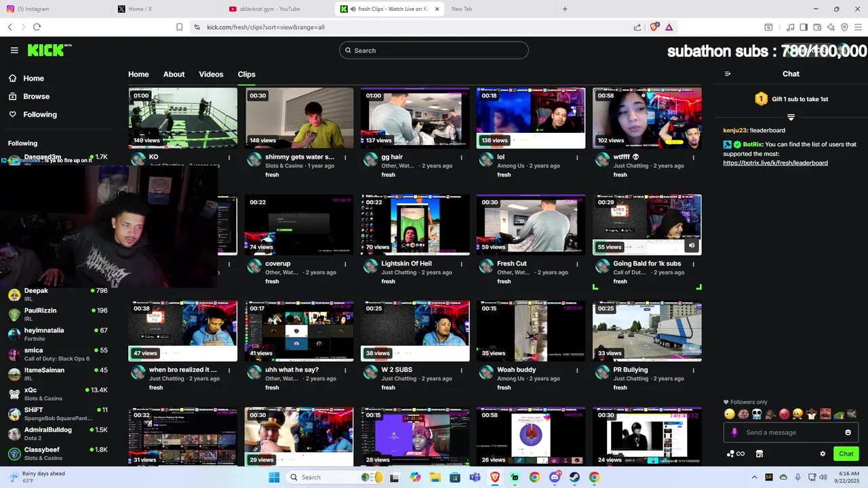The height and width of the screenshot is (488, 868).
Task: Mute the Going Bald for 1k subs preview
Action: (x=692, y=246)
